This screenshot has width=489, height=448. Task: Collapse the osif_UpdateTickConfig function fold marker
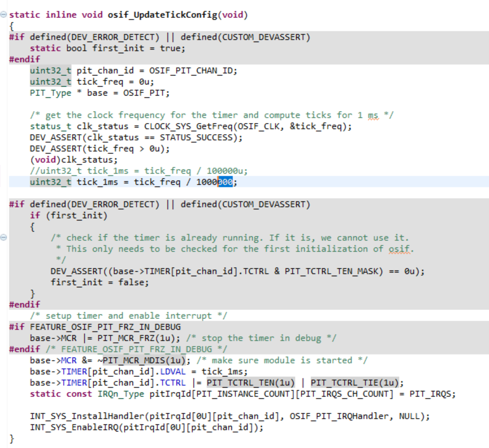click(x=3, y=14)
